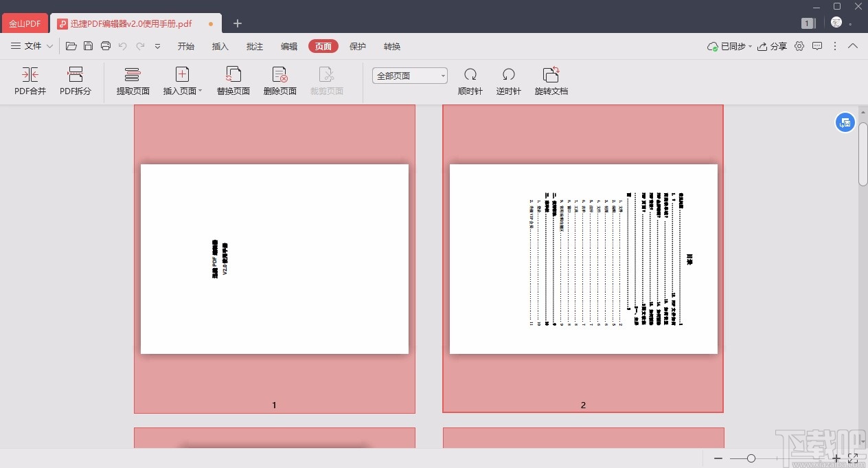
Task: Open the three-dot more options menu
Action: [x=835, y=46]
